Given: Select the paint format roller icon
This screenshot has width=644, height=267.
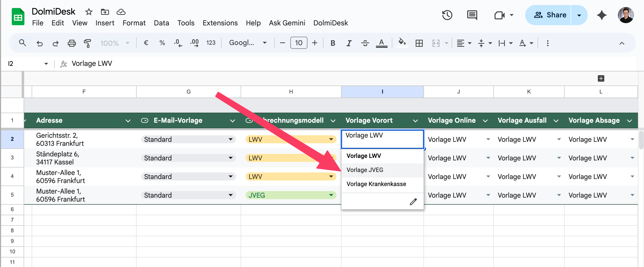Looking at the screenshot, I should pos(87,43).
